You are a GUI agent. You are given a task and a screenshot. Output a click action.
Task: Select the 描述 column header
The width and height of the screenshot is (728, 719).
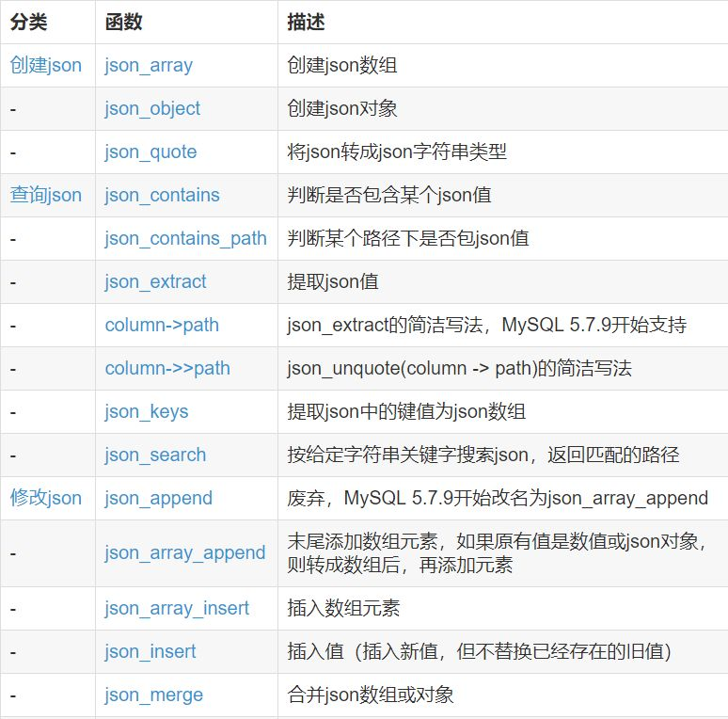click(x=306, y=22)
